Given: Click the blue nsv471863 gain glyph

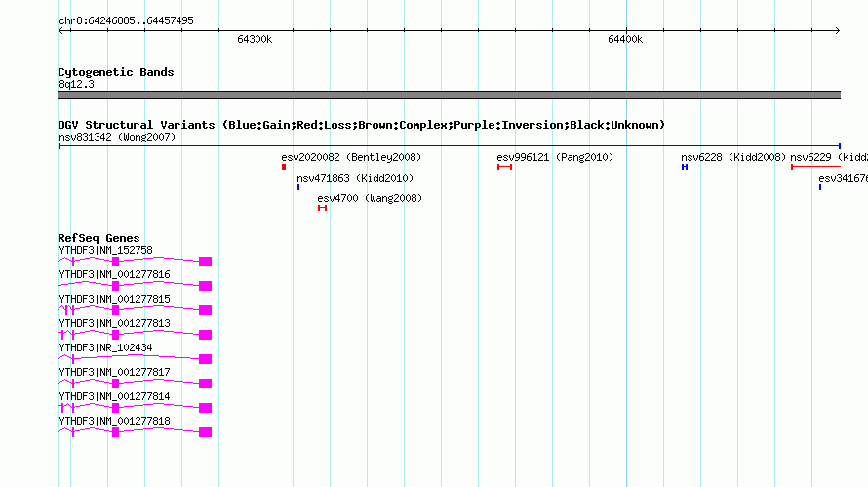Looking at the screenshot, I should click(x=298, y=187).
